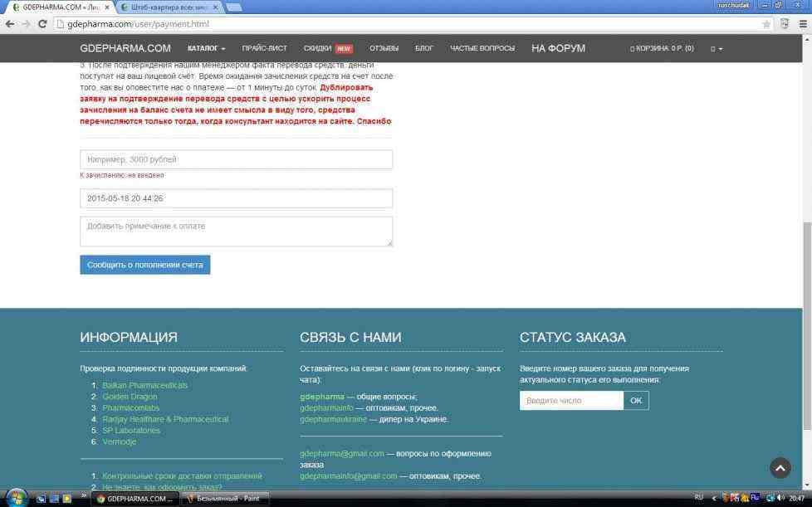Open the Прайс-лист menu item
The height and width of the screenshot is (507, 812).
(264, 48)
